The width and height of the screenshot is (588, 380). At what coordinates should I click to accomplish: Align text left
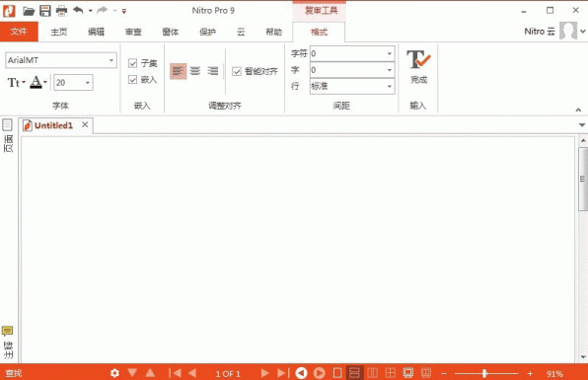point(178,71)
